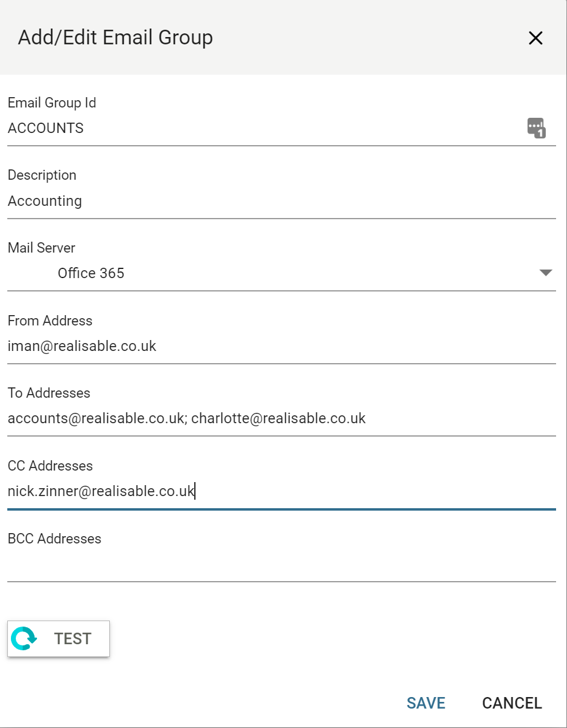Click the Mail Server label
Screen dimensions: 567x728
pyautogui.click(x=41, y=248)
